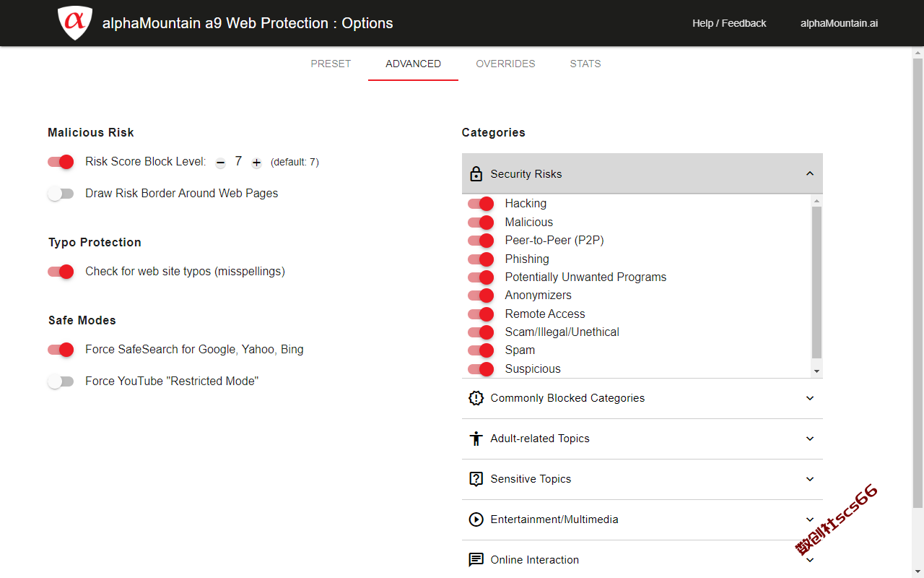Screen dimensions: 924x578
Task: Click the Security Risks lock icon
Action: point(476,173)
